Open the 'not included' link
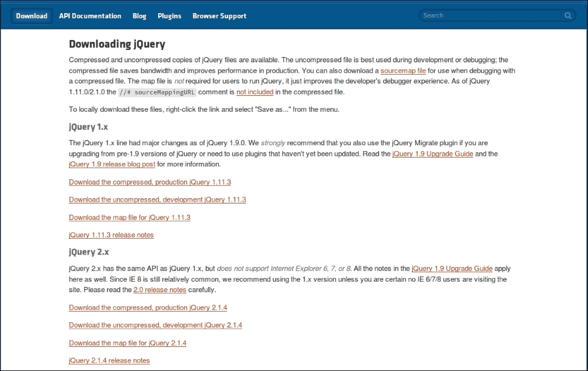Image resolution: width=588 pixels, height=371 pixels. pos(255,92)
